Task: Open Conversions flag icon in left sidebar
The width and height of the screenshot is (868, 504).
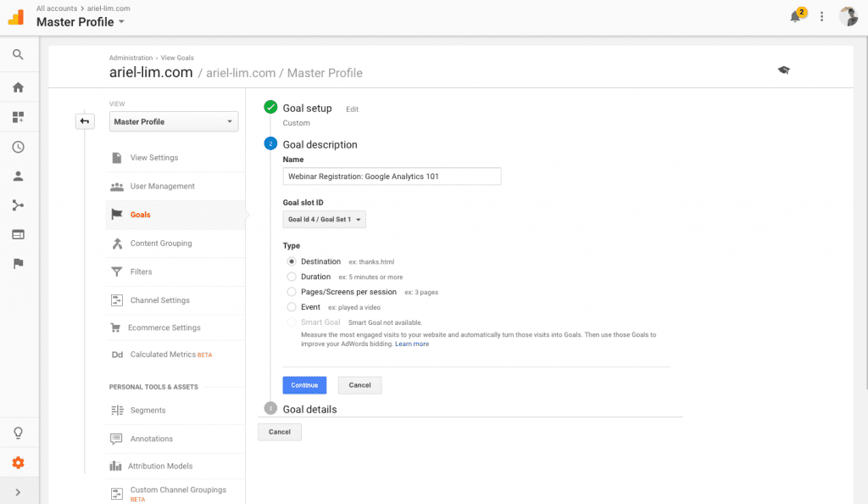Action: 19,264
